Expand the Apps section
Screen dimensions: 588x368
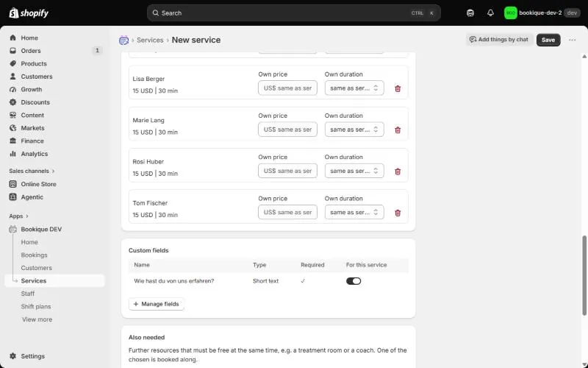pyautogui.click(x=19, y=216)
